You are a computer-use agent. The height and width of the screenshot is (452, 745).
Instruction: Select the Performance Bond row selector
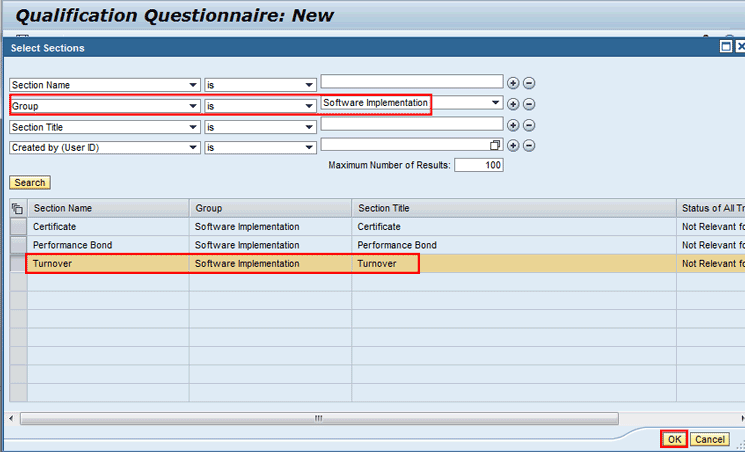(17, 245)
